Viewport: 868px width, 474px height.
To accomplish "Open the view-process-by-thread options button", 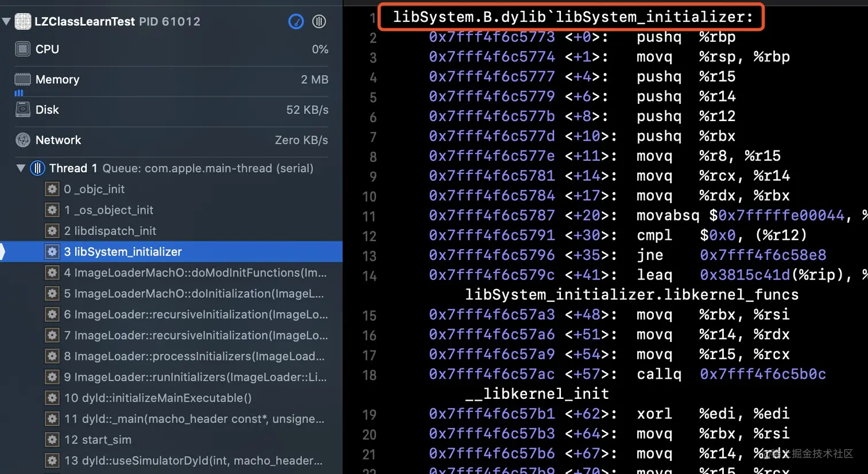I will 319,22.
